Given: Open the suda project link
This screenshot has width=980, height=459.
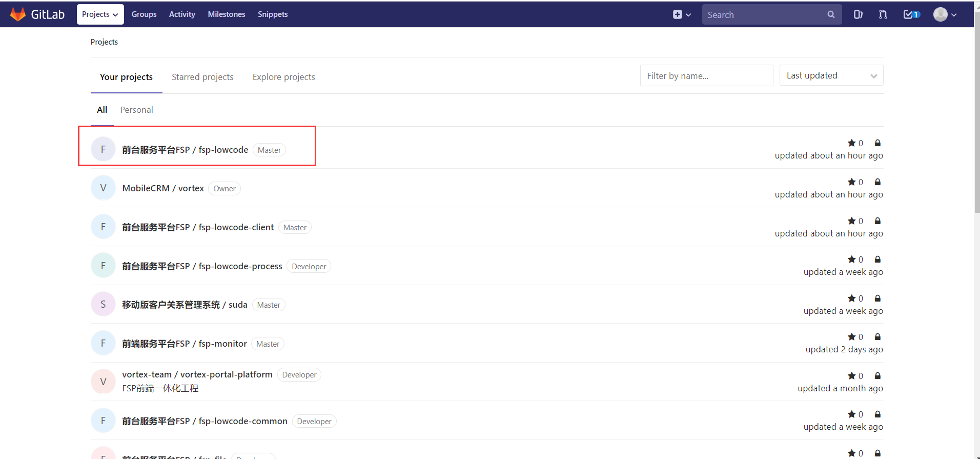Looking at the screenshot, I should click(185, 305).
